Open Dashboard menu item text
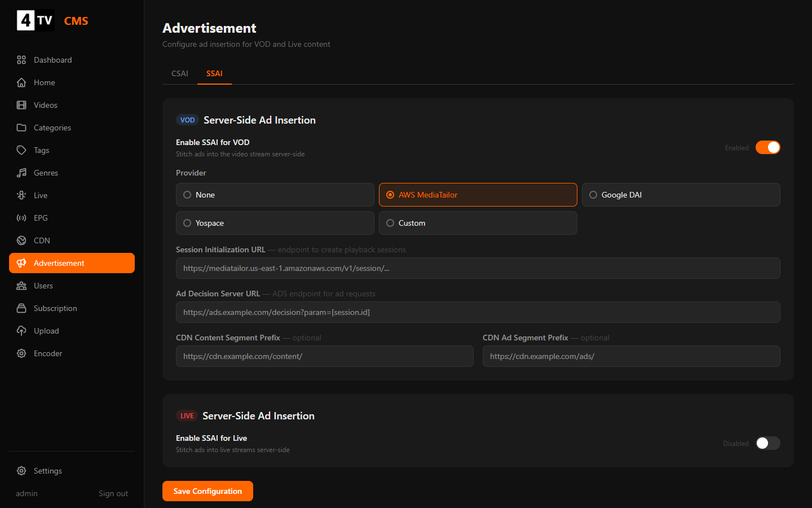 53,60
